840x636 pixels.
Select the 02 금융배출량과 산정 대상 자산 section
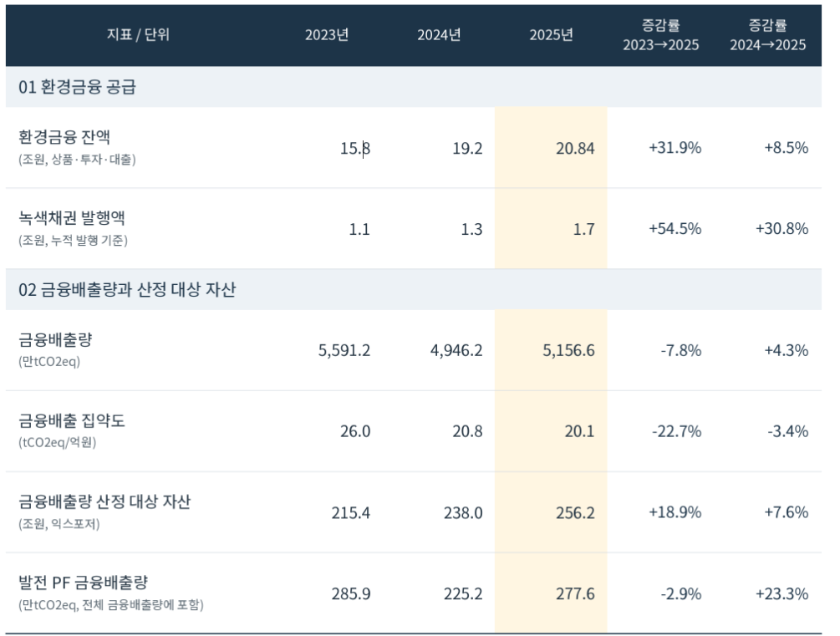coord(414,289)
